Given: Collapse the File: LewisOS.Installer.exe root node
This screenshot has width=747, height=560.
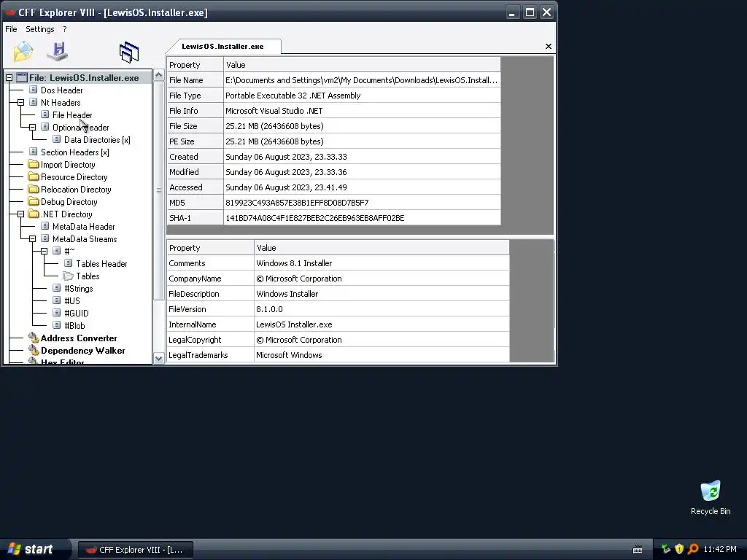Looking at the screenshot, I should (9, 77).
